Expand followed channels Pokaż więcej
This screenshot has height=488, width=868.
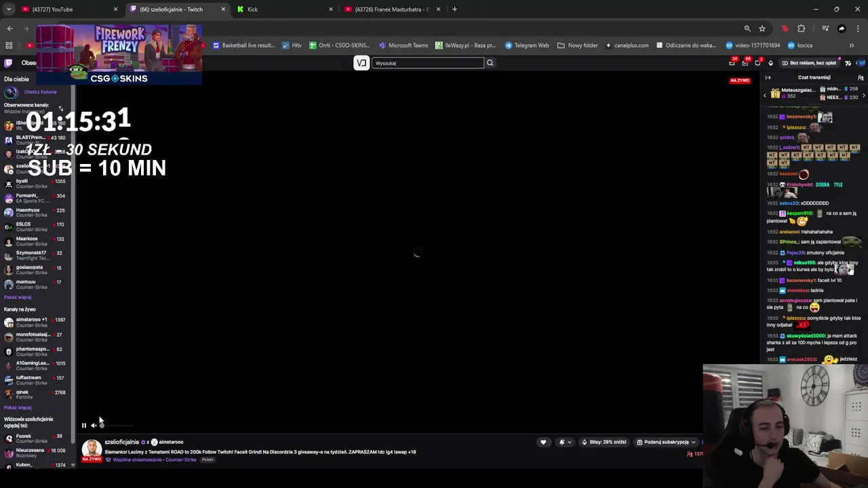[x=18, y=298]
